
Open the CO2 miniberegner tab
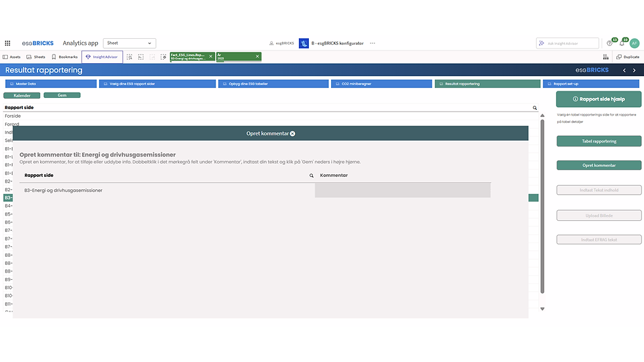point(382,83)
